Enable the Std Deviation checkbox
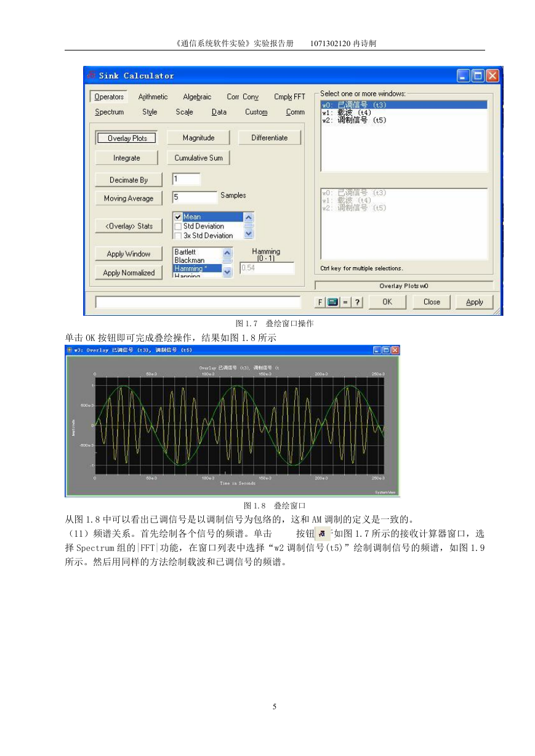535x756 pixels. pyautogui.click(x=179, y=226)
